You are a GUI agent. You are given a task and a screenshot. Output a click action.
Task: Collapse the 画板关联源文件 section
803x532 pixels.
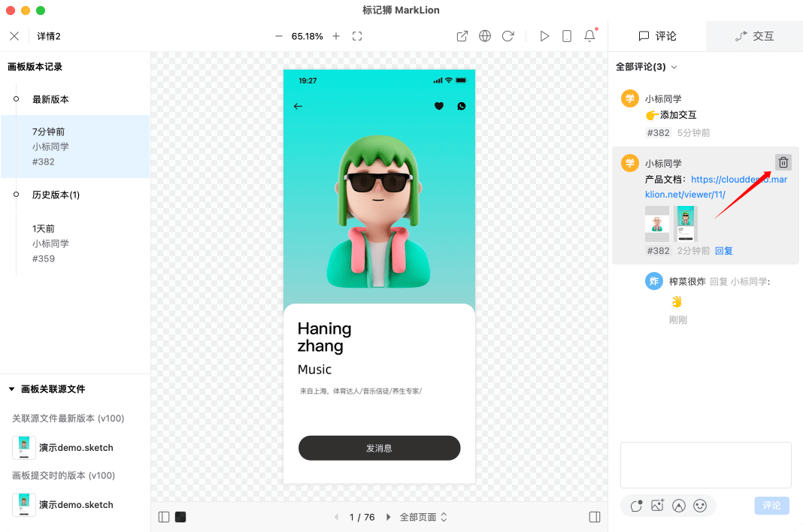point(11,389)
